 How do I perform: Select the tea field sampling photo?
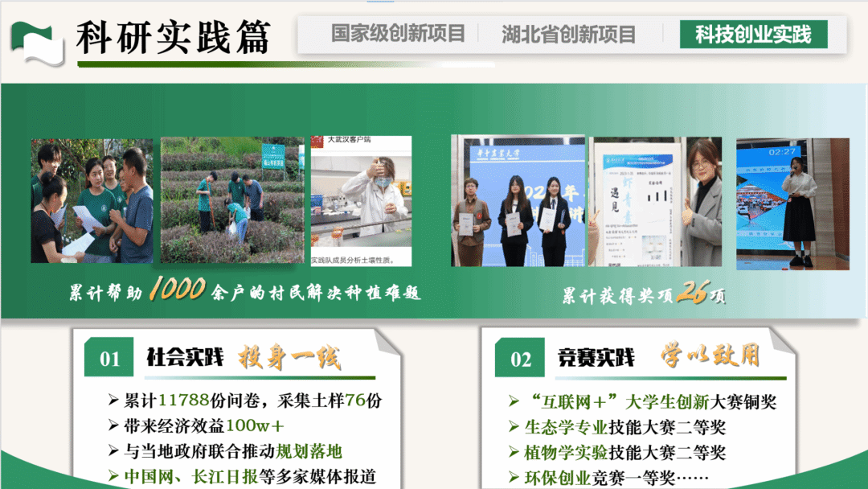(232, 200)
